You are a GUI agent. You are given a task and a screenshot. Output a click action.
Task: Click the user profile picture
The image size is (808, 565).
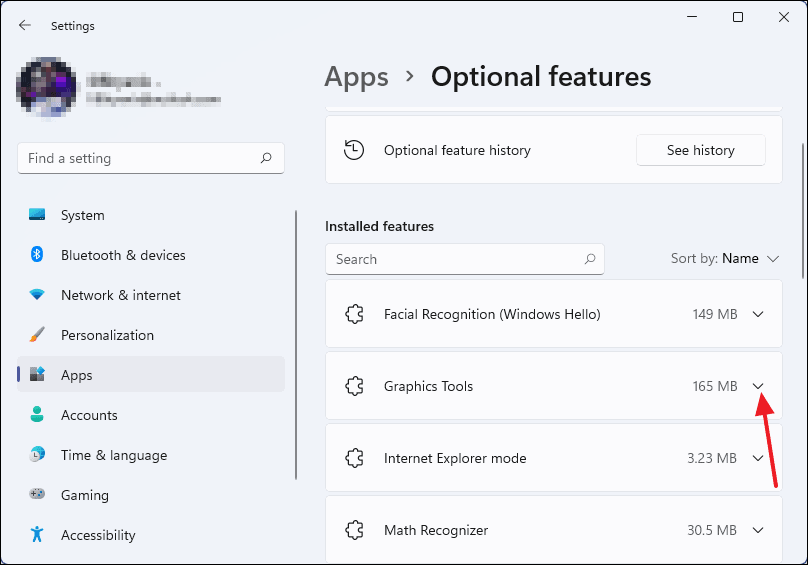coord(47,88)
